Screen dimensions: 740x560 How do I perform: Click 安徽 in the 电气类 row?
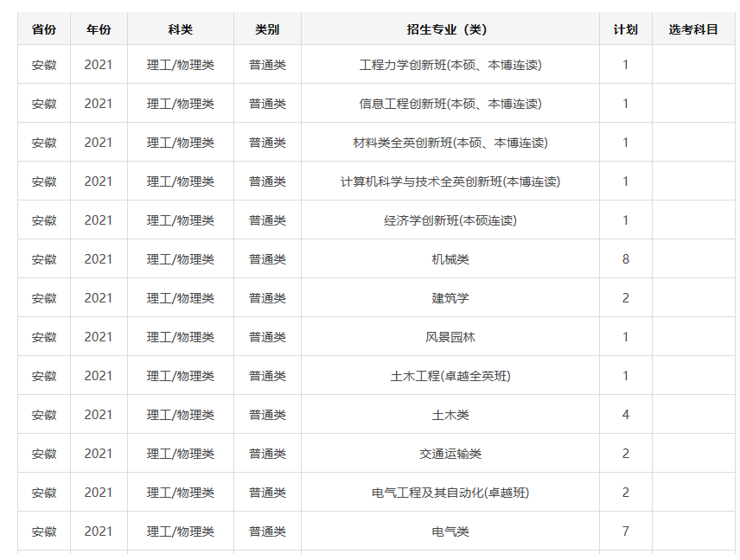pos(44,531)
